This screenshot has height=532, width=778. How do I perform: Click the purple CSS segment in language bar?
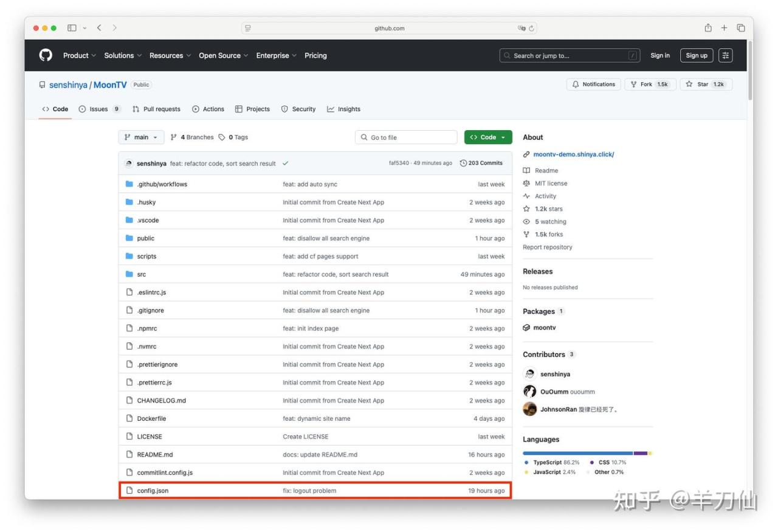point(641,453)
